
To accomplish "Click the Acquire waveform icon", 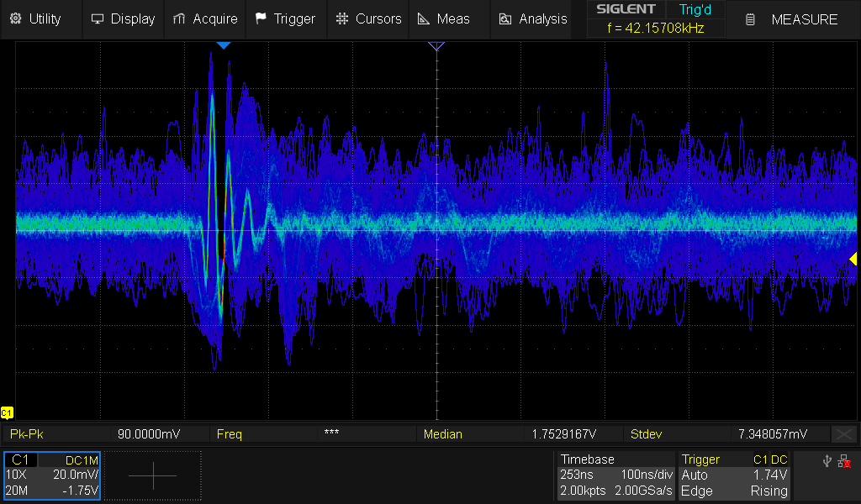I will [178, 18].
